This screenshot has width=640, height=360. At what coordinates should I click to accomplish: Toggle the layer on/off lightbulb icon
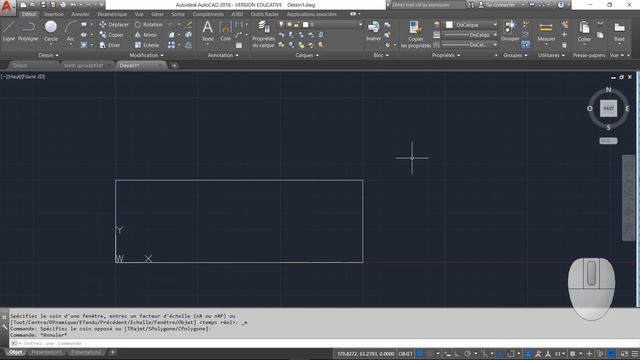coord(281,24)
